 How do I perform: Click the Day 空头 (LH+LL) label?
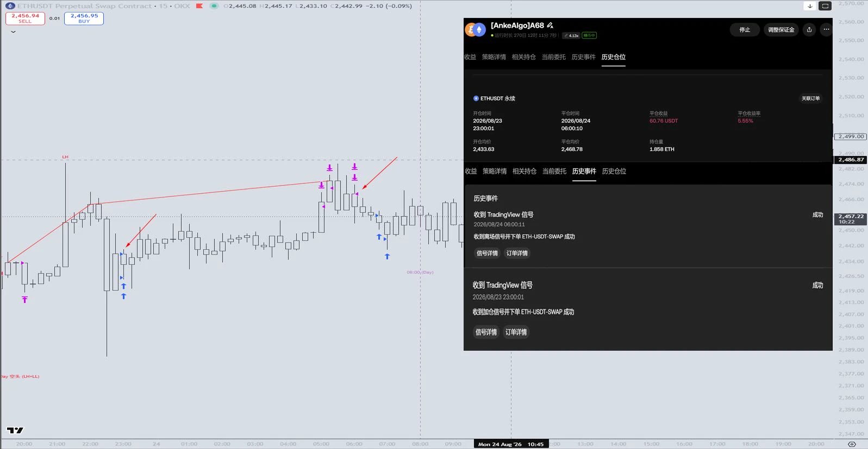[x=20, y=376]
